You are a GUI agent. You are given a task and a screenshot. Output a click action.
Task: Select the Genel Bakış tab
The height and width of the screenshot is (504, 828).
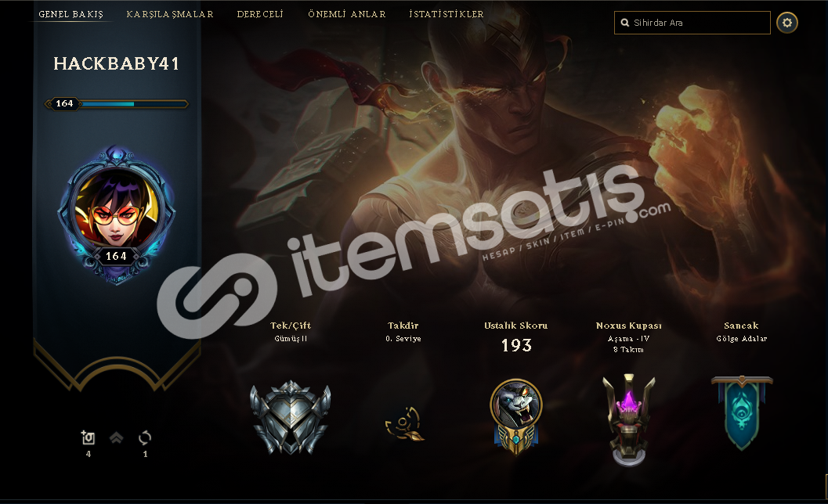[x=71, y=14]
